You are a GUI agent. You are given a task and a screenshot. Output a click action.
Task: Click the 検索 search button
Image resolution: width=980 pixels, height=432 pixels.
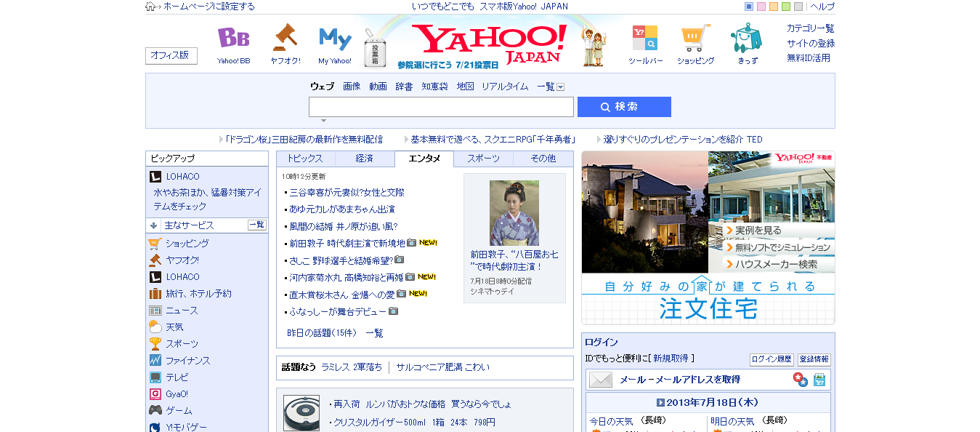click(624, 107)
